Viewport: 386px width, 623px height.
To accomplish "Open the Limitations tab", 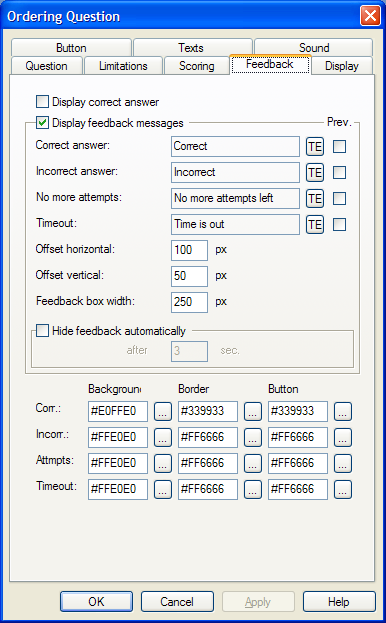I will point(123,66).
